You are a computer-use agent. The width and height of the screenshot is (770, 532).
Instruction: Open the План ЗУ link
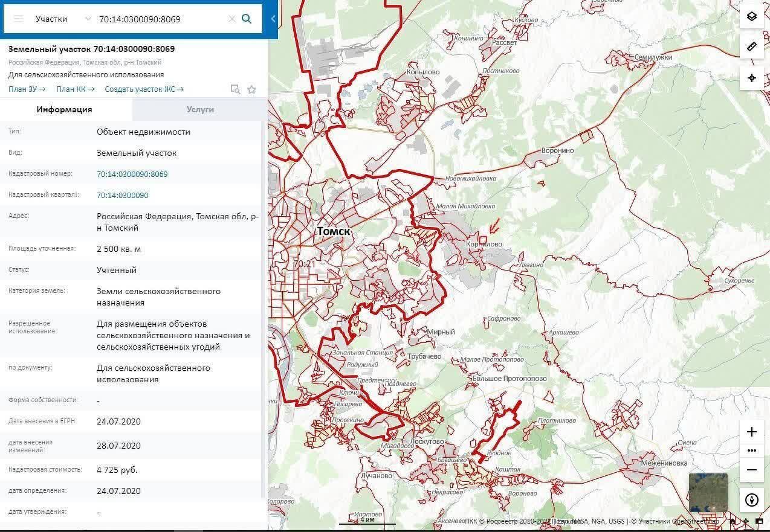(x=27, y=89)
